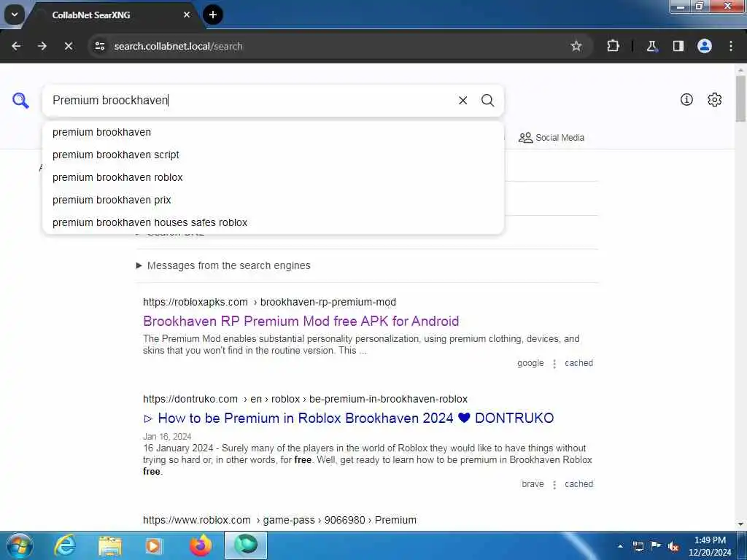Open the profile avatar menu
The image size is (747, 560).
point(705,46)
